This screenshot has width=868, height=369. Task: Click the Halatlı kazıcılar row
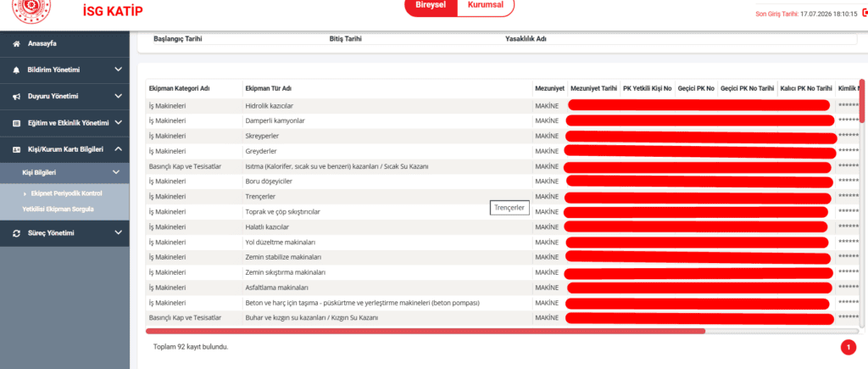click(503, 227)
